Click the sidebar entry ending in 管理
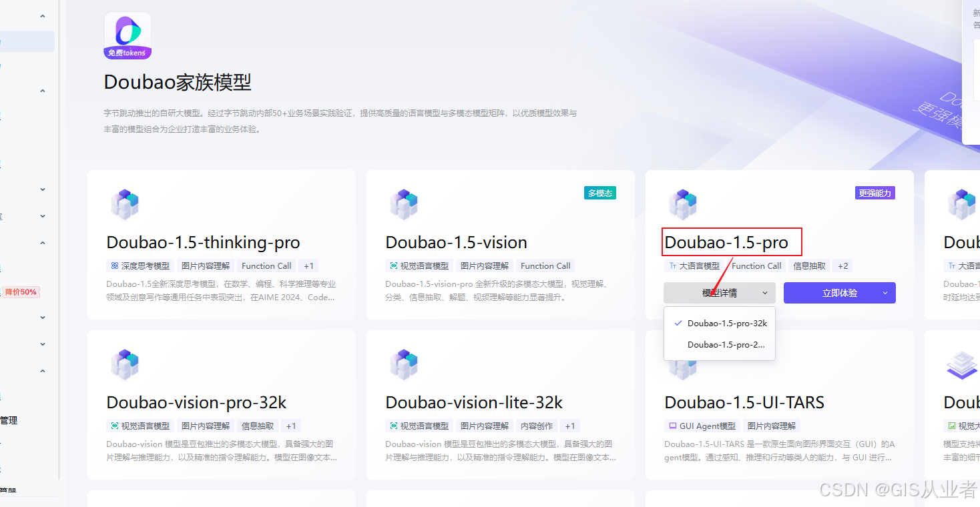The height and width of the screenshot is (507, 980). pos(9,420)
